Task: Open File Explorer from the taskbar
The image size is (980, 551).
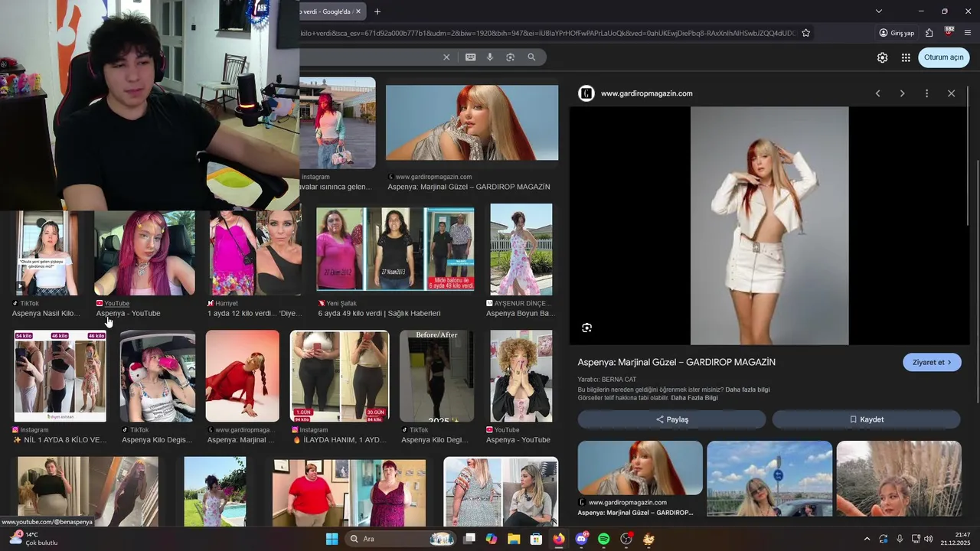Action: (x=514, y=539)
